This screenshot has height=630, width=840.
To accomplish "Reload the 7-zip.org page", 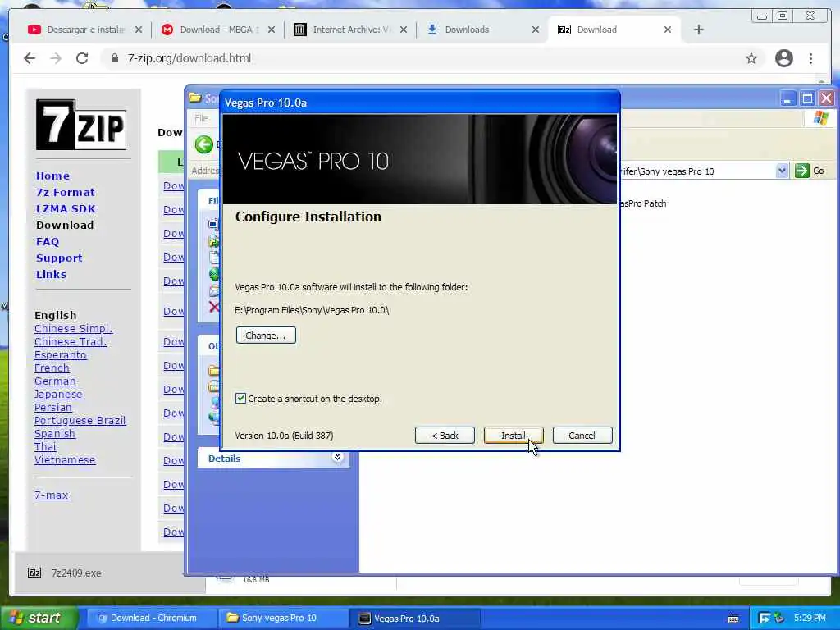I will 82,58.
